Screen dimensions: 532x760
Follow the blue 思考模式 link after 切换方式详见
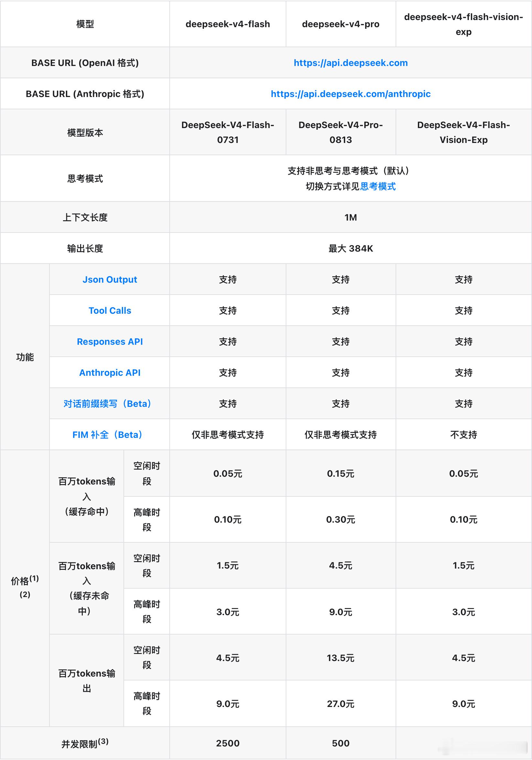(378, 186)
